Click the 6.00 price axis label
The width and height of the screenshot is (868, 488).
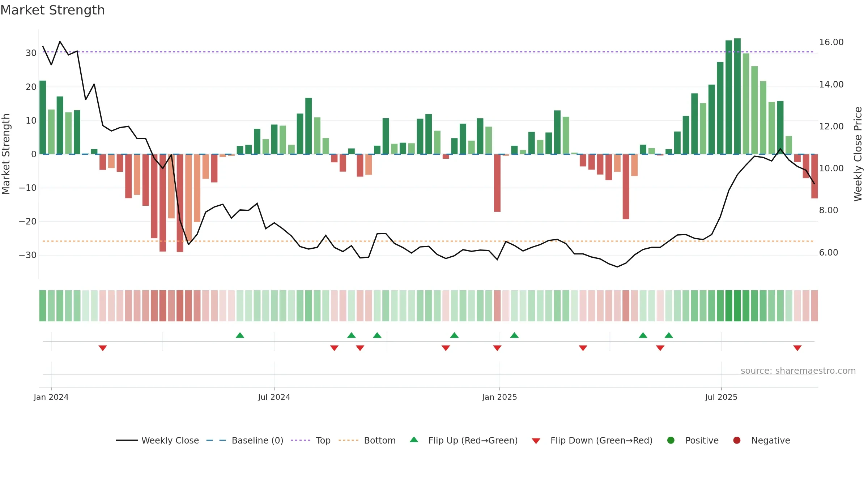coord(829,253)
